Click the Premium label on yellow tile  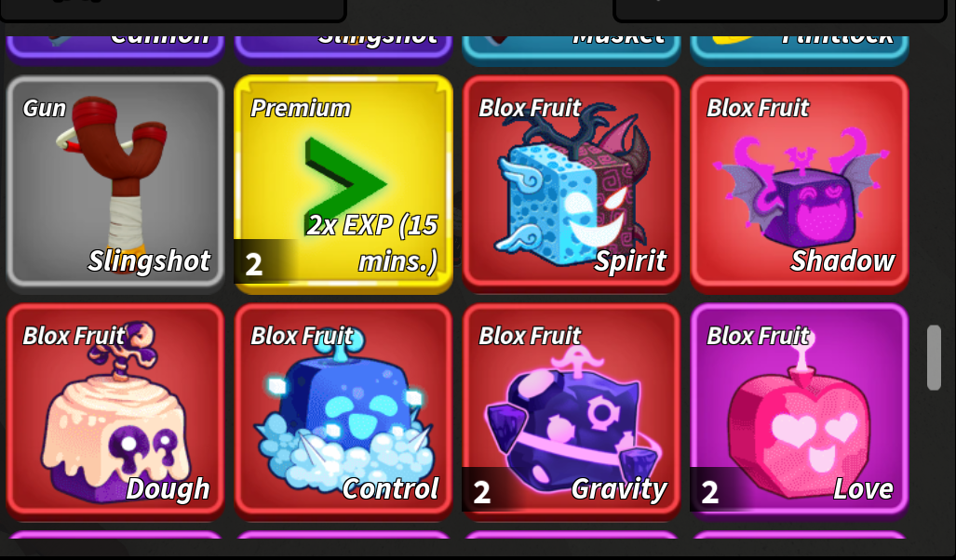(x=301, y=108)
